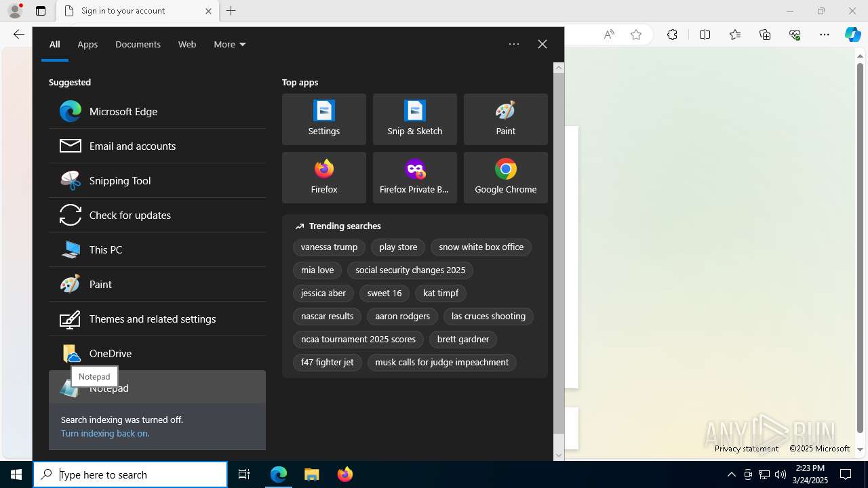Select the Sign in to your account tab
This screenshot has height=488, width=868.
click(136, 11)
